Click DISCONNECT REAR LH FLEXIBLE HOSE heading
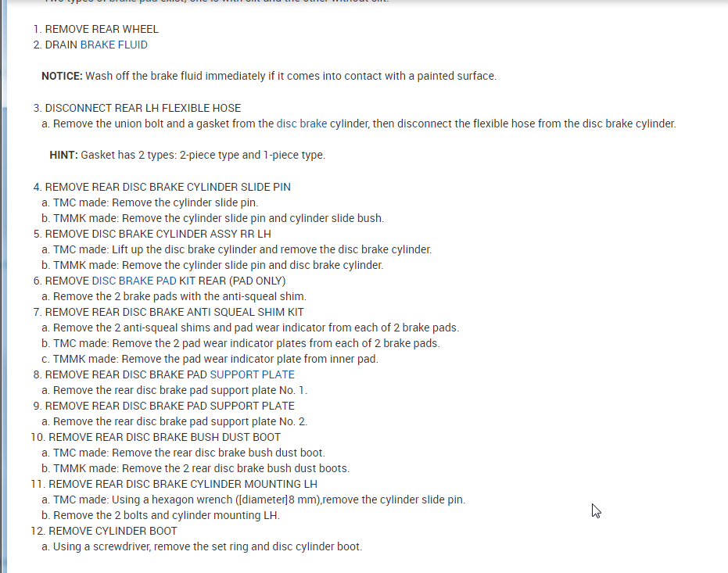 [142, 108]
